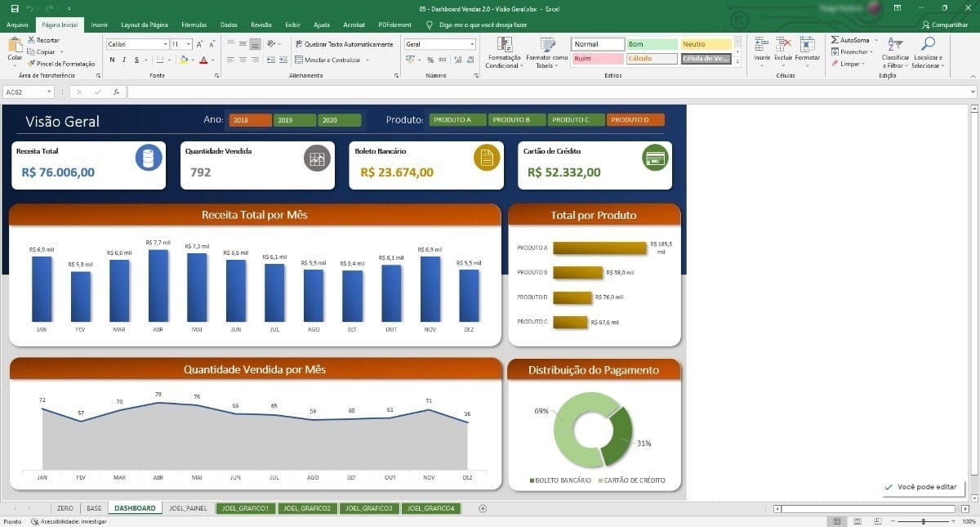Viewport: 980px width, 527px height.
Task: Apply the Bom cell style
Action: [652, 44]
